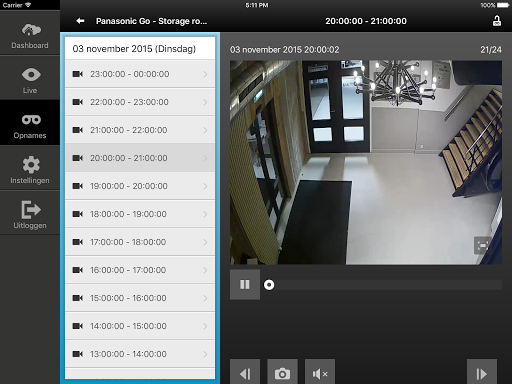Toggle fullscreen on video overlay
The height and width of the screenshot is (384, 512).
pos(482,246)
